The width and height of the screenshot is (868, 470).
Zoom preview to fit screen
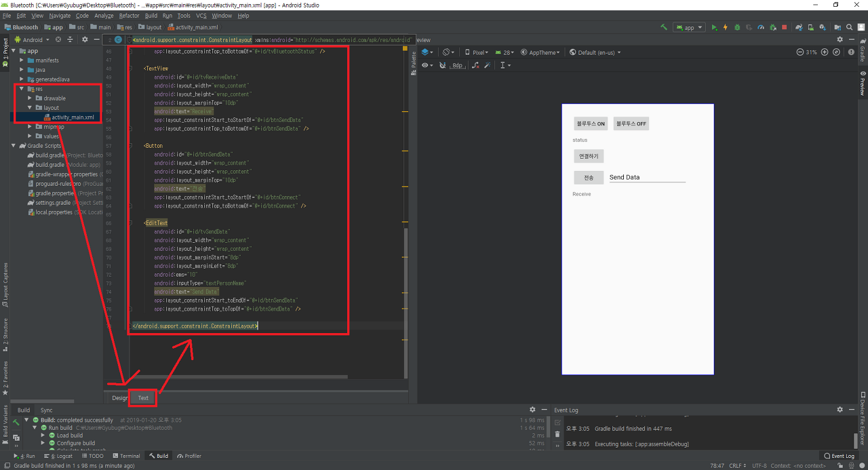[x=836, y=52]
